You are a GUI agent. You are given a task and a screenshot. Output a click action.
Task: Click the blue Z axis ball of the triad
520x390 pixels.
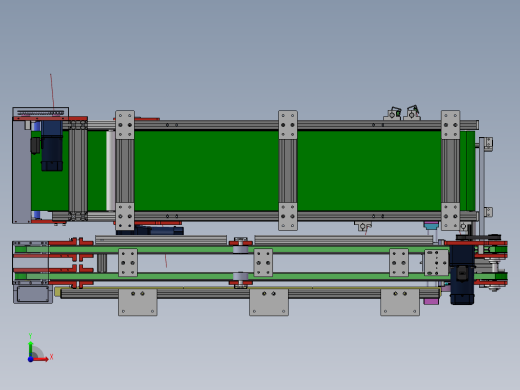point(30,359)
